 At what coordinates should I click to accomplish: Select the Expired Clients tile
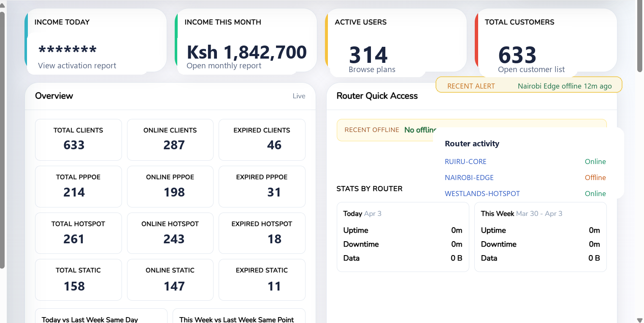[x=262, y=140]
